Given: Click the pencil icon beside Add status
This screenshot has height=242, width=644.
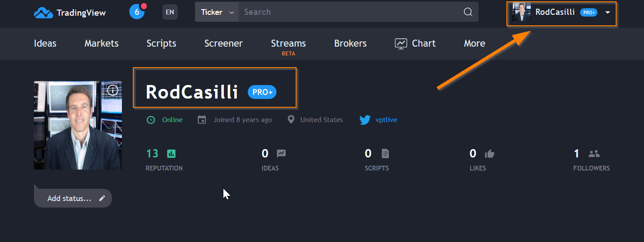Looking at the screenshot, I should 102,198.
